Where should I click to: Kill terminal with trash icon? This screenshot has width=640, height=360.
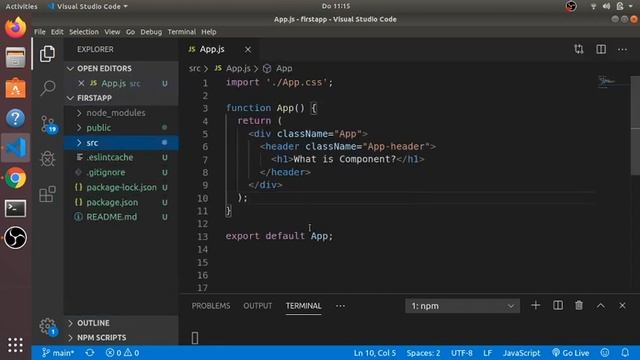(x=579, y=305)
